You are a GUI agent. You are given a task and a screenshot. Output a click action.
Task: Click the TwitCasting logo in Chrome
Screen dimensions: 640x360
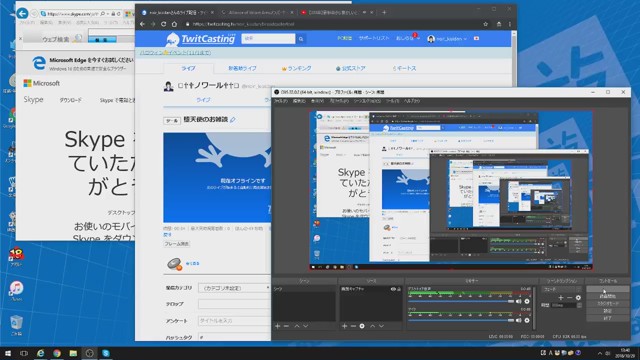coord(201,39)
